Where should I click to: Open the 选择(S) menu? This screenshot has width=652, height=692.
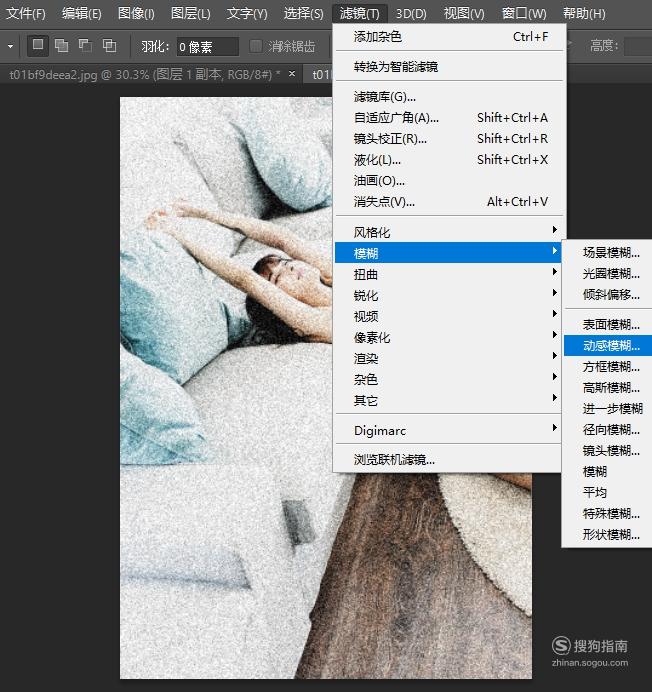[x=303, y=14]
